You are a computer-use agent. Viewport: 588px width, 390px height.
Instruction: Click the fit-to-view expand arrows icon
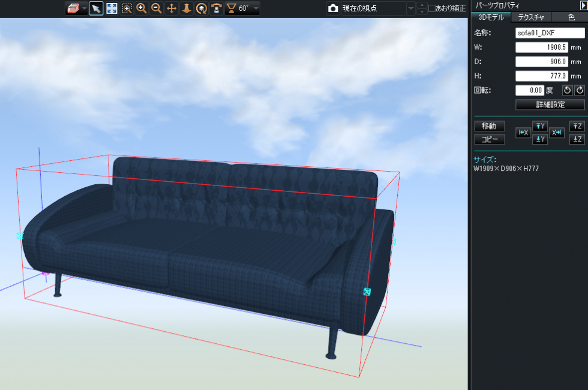click(x=112, y=8)
